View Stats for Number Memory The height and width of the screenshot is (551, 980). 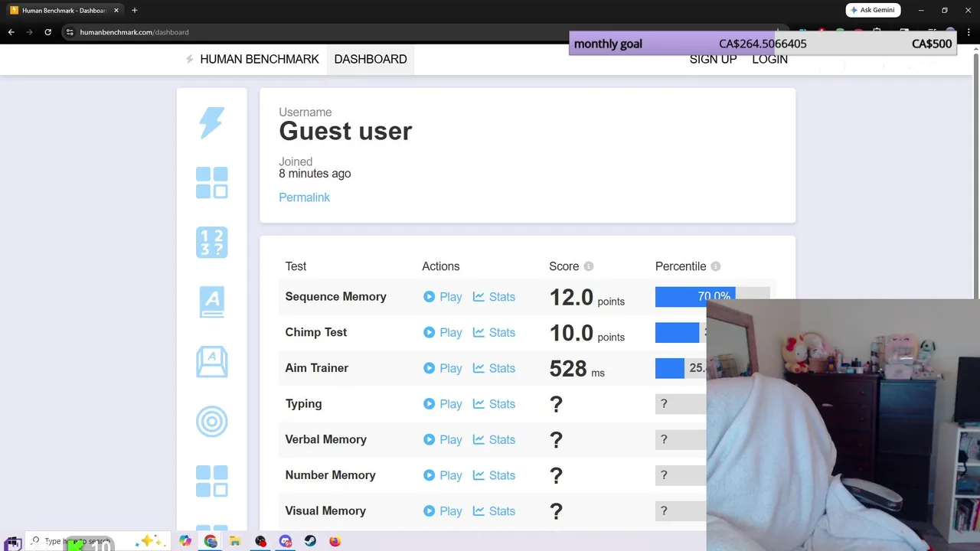[x=494, y=475]
